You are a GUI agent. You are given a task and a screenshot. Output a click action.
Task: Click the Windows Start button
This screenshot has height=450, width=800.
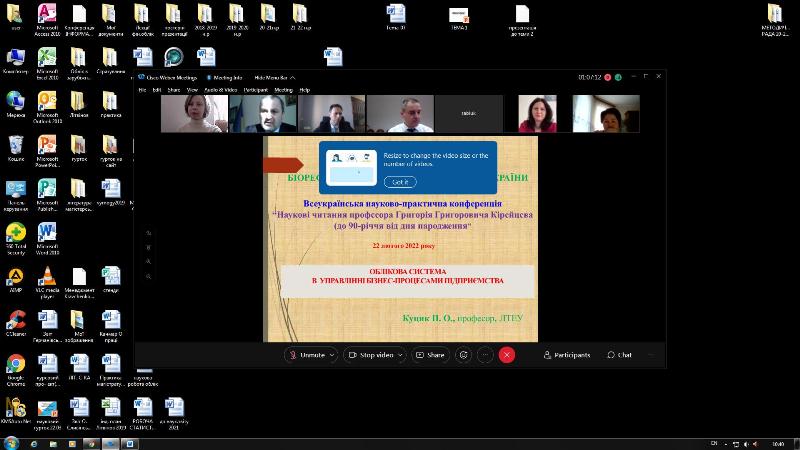12,443
